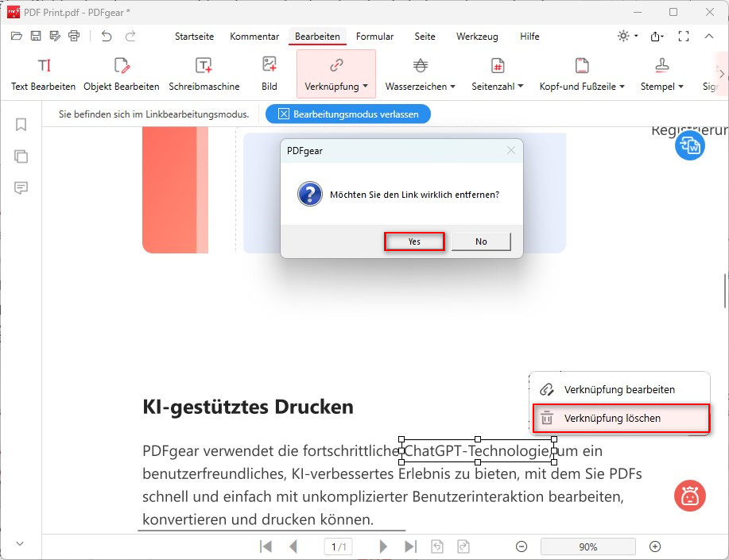
Task: Decrease zoom using the minus control
Action: (x=522, y=546)
